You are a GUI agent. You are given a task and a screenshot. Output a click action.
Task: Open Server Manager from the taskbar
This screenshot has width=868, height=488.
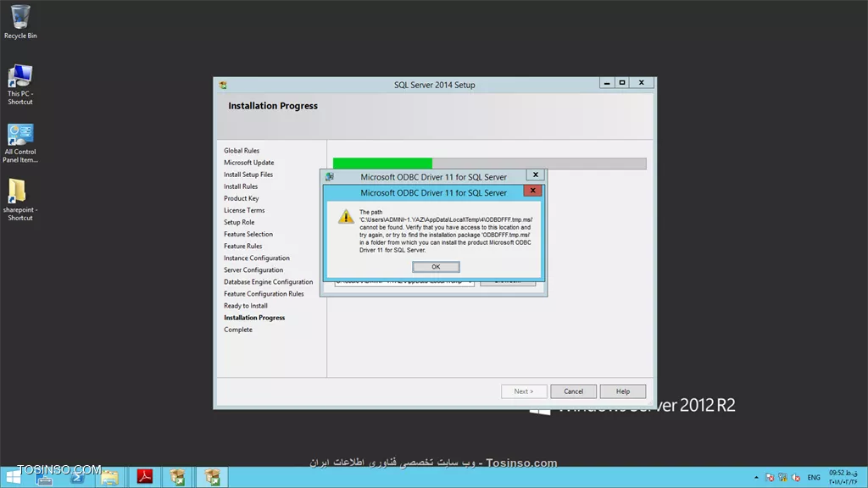[x=44, y=477]
